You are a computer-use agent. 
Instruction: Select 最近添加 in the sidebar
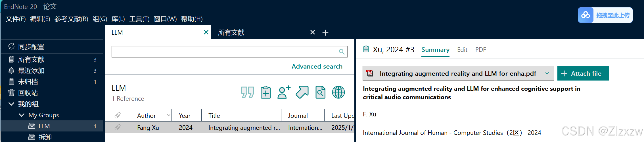pos(53,71)
